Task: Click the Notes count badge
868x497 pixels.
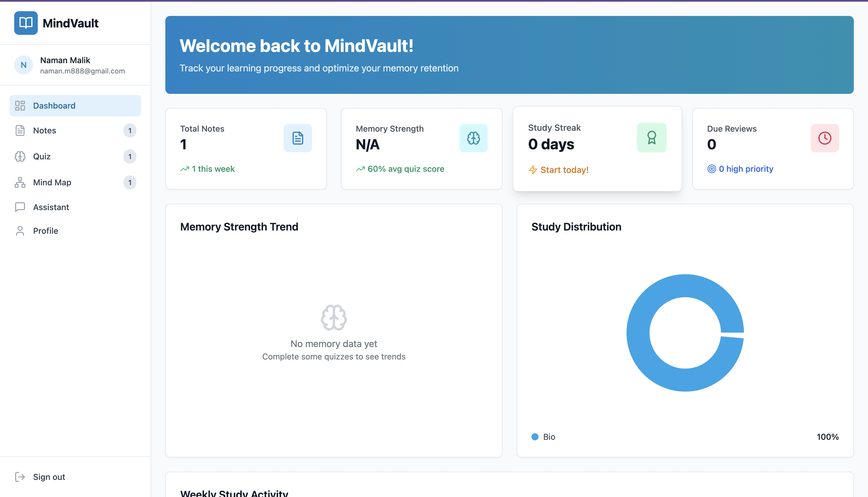Action: point(130,130)
